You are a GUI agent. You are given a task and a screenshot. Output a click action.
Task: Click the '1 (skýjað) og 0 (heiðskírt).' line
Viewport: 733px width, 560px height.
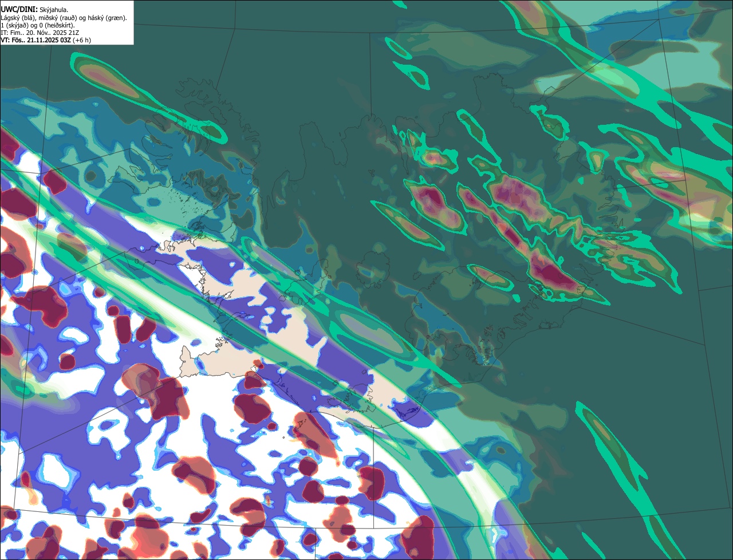click(38, 25)
